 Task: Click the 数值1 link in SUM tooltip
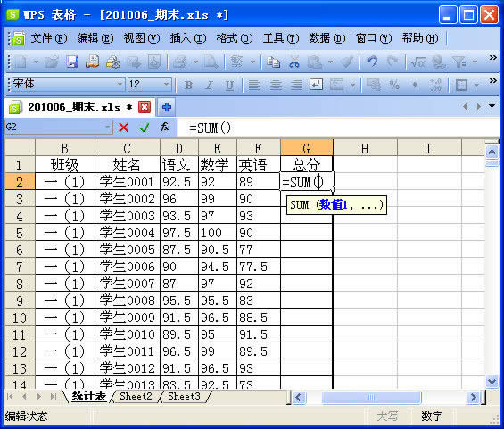click(334, 205)
